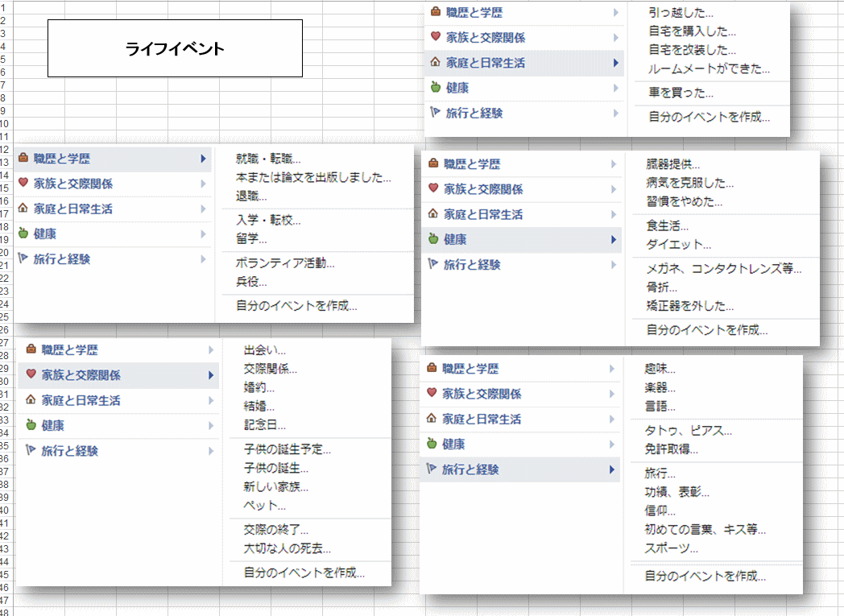Select ボランティア活動... menu entry
844x616 pixels.
(285, 263)
